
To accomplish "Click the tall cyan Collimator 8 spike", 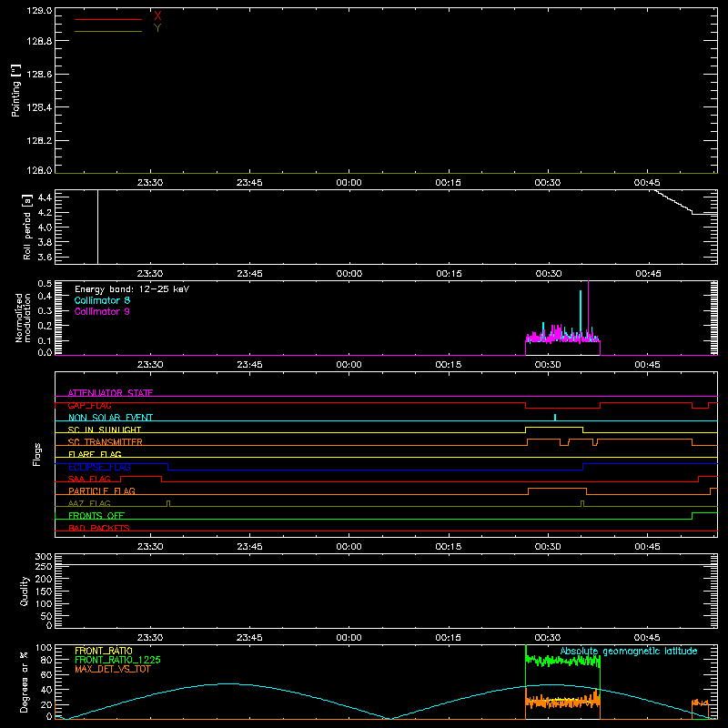I will [581, 313].
